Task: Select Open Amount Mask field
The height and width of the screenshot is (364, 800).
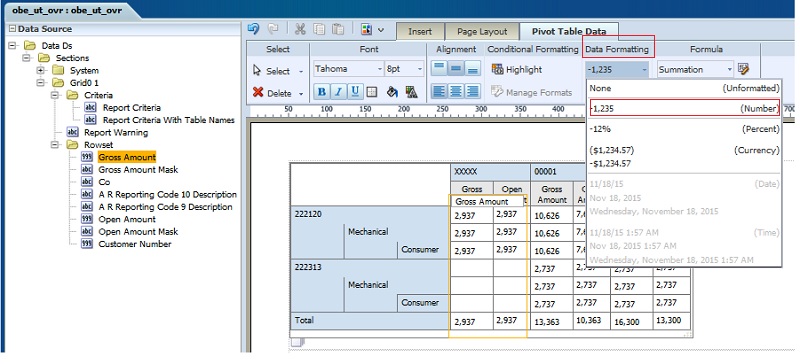Action: click(138, 231)
